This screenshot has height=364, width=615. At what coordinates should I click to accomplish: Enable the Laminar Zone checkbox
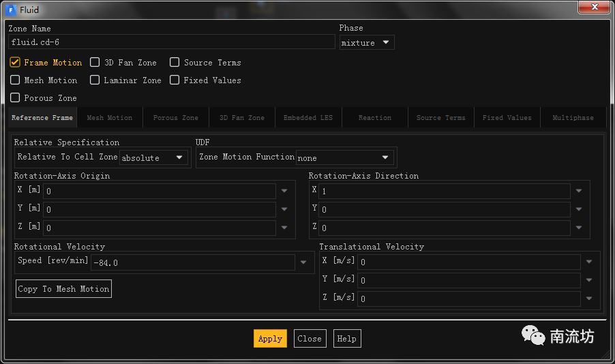[x=95, y=80]
